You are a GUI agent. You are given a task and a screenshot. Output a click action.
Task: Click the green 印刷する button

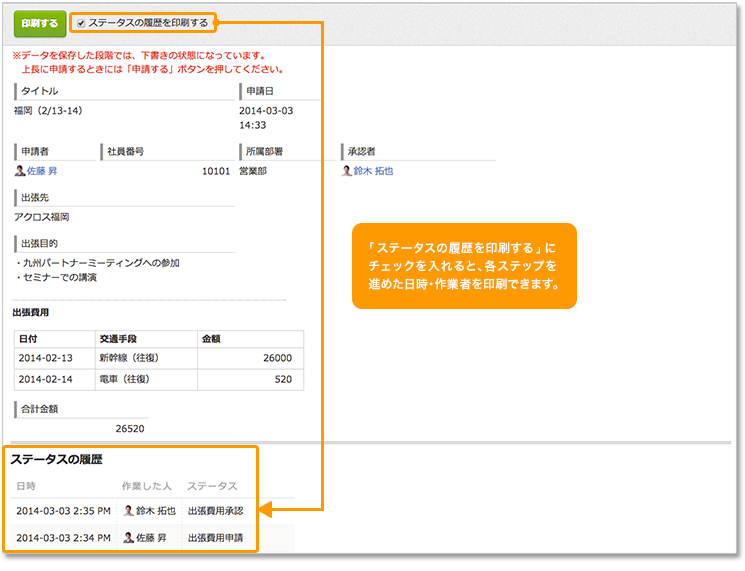(x=39, y=22)
